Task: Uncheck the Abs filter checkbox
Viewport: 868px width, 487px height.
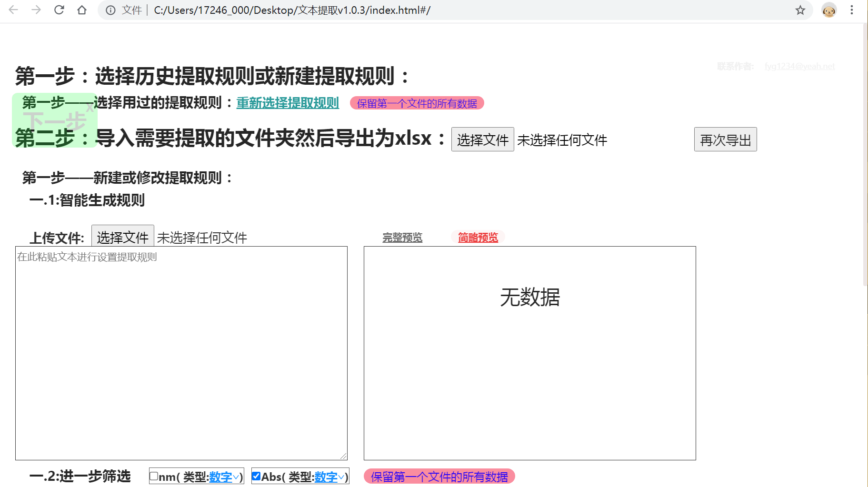Action: click(256, 476)
